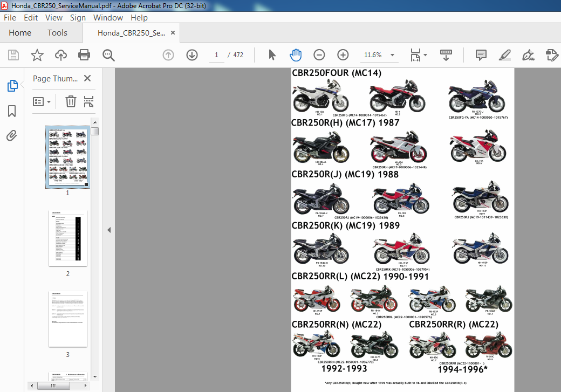The image size is (561, 392).
Task: Click thumbnails horizontal scrollbar left arrow
Action: (x=32, y=386)
